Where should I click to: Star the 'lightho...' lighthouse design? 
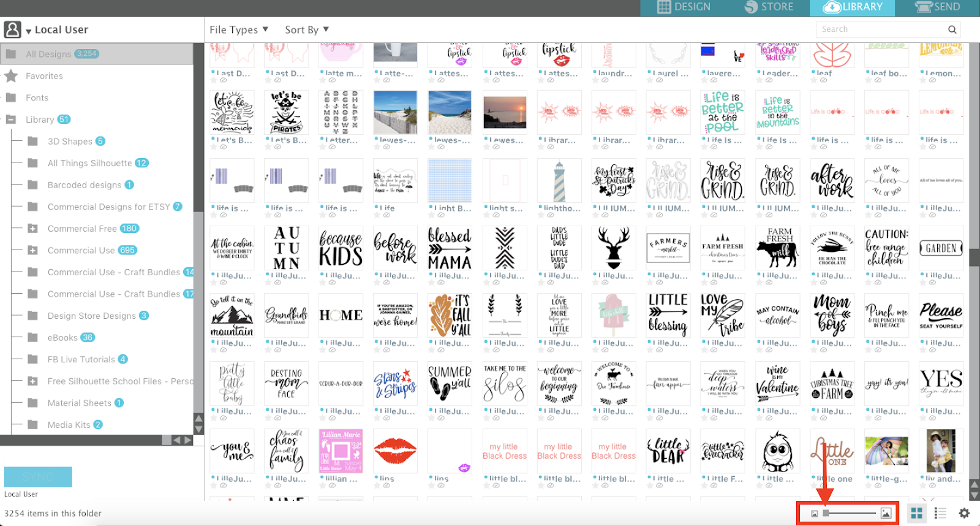click(541, 216)
